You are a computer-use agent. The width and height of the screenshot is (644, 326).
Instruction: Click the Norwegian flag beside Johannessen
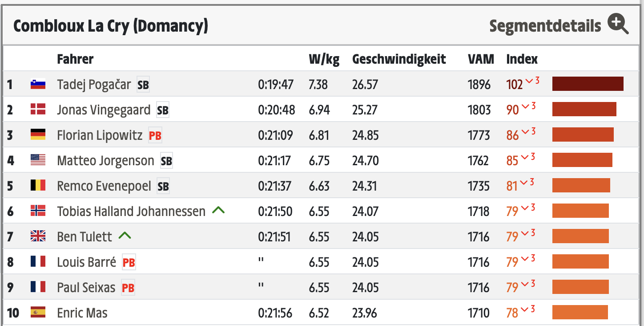(x=38, y=211)
